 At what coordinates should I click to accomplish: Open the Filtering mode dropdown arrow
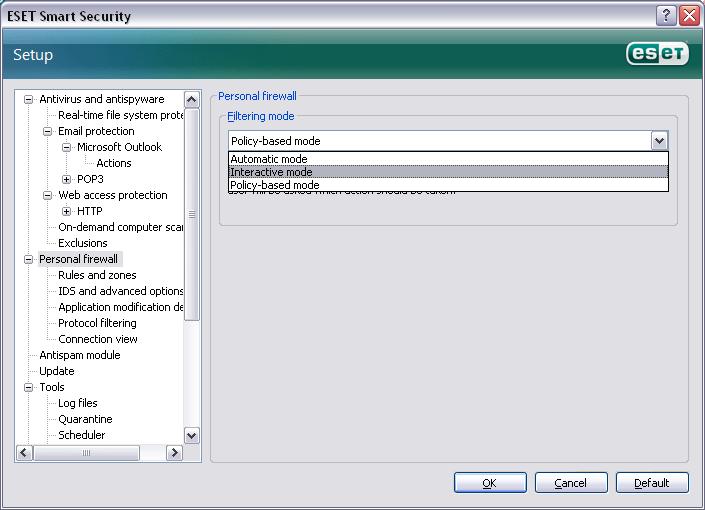pyautogui.click(x=659, y=141)
